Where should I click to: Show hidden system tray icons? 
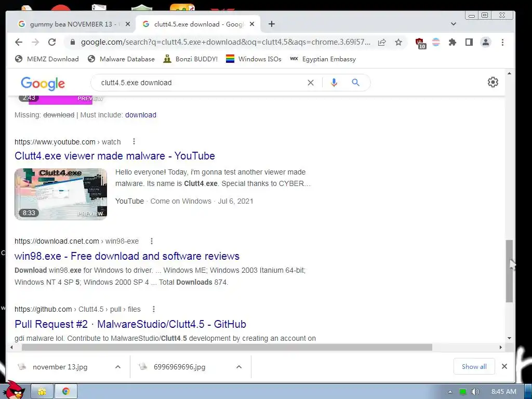tap(450, 392)
